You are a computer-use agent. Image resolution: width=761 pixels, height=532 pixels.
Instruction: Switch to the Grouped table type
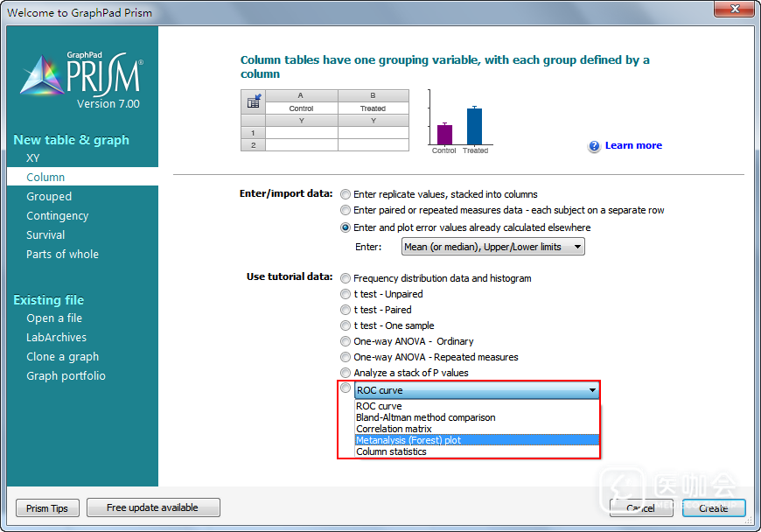(x=49, y=197)
